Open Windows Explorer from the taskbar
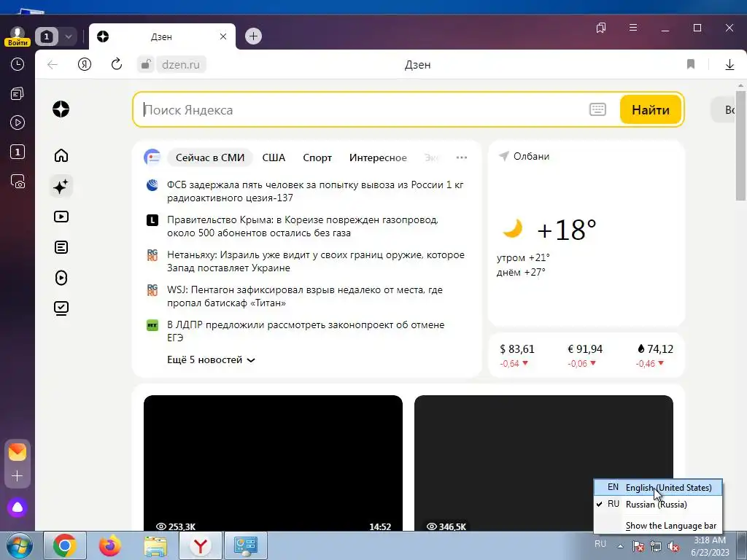This screenshot has width=747, height=560. click(x=155, y=545)
